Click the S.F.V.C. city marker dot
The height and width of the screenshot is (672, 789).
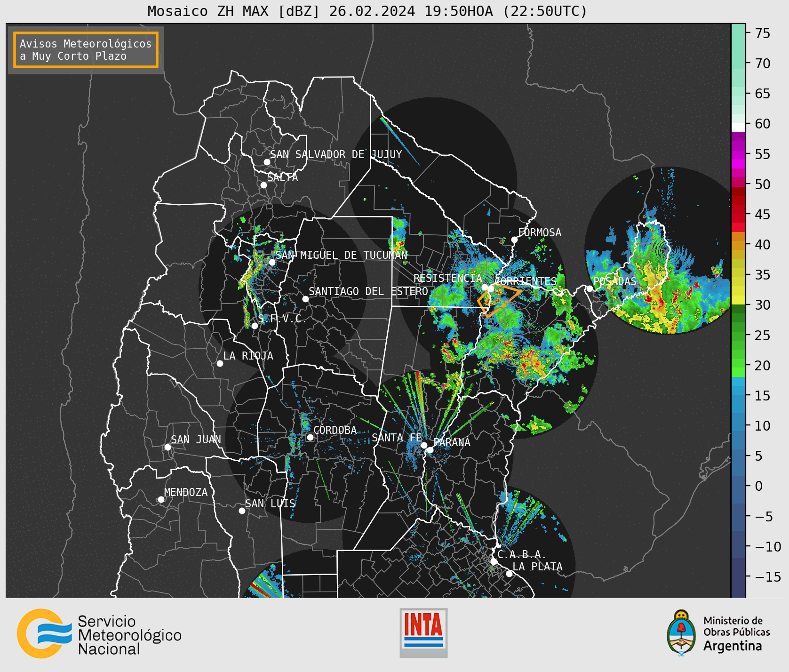tap(255, 326)
